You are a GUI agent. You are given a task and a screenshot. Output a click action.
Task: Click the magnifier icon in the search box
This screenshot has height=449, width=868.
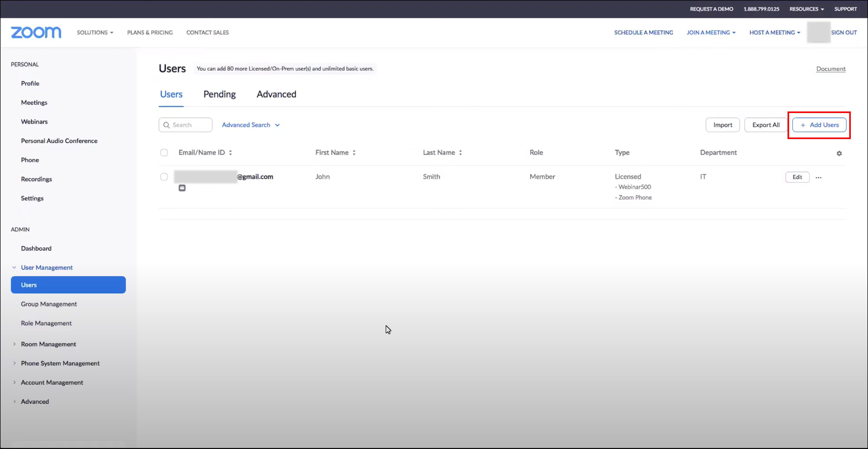(166, 125)
